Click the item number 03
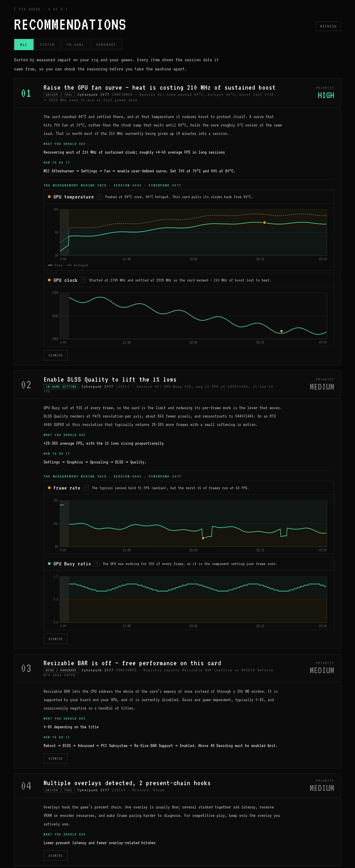The image size is (355, 868). tap(26, 668)
